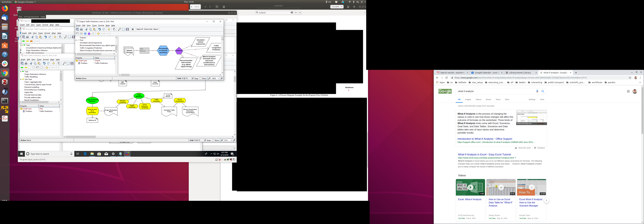Screen dimensions: 644x224
Task: Open Types menu in Output window
Action: 94,25
